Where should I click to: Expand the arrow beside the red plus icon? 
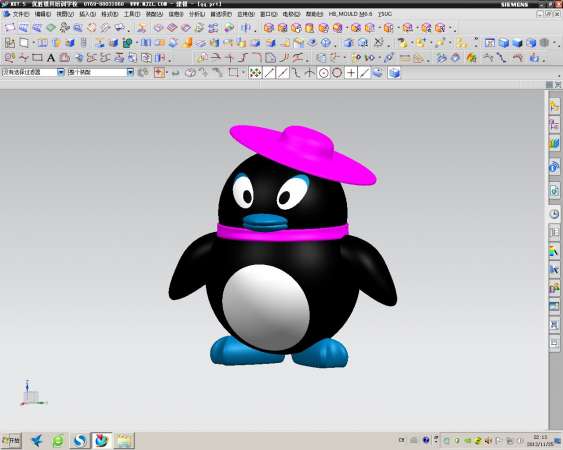point(167,73)
